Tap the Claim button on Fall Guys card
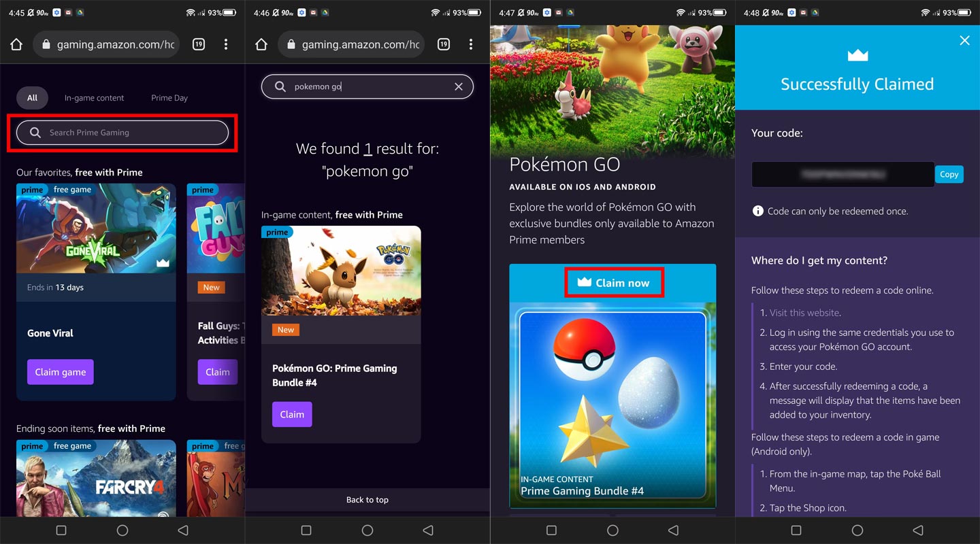980x544 pixels. coord(218,372)
